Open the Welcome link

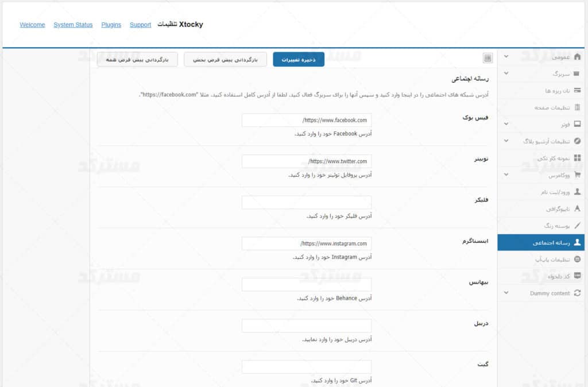32,25
